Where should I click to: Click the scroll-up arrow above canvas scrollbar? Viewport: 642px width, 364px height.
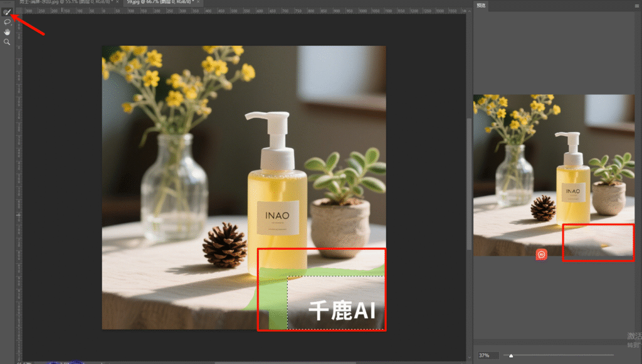tap(469, 11)
